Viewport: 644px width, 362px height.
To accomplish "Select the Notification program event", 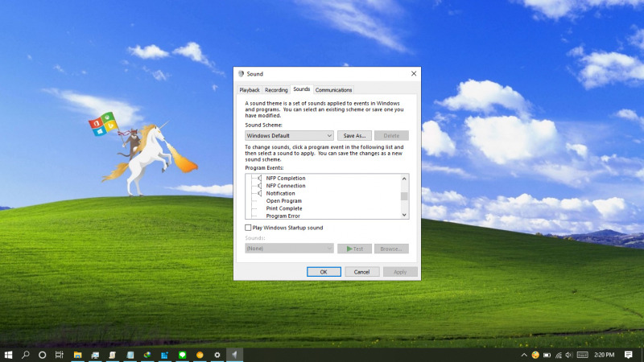I will pyautogui.click(x=280, y=193).
